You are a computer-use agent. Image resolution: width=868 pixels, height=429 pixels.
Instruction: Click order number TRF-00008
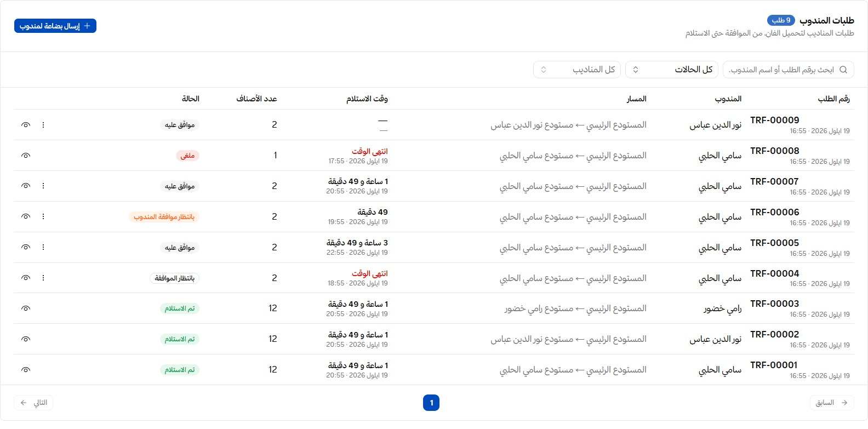pyautogui.click(x=775, y=151)
